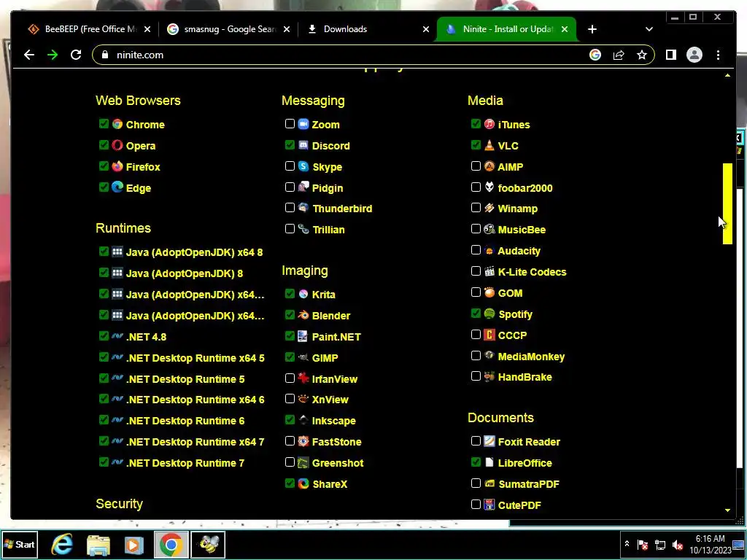The width and height of the screenshot is (747, 560).
Task: Open a new tab with plus button
Action: [x=592, y=29]
